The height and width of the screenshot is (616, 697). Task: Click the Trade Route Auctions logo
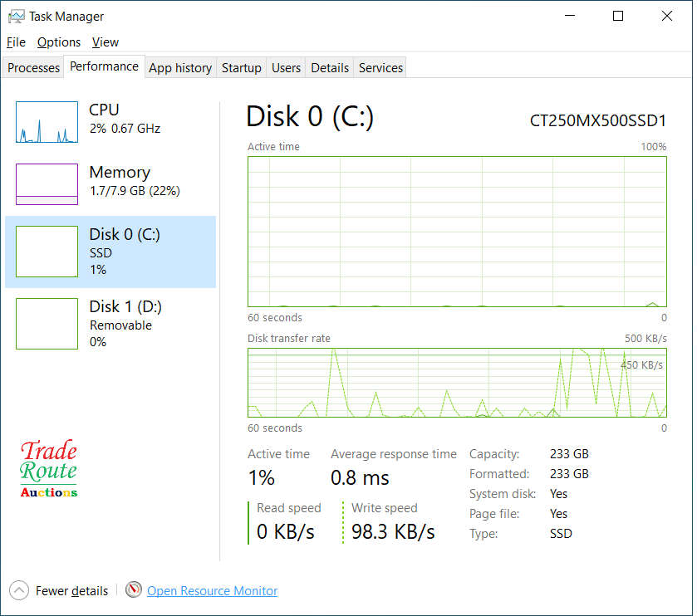tap(48, 468)
